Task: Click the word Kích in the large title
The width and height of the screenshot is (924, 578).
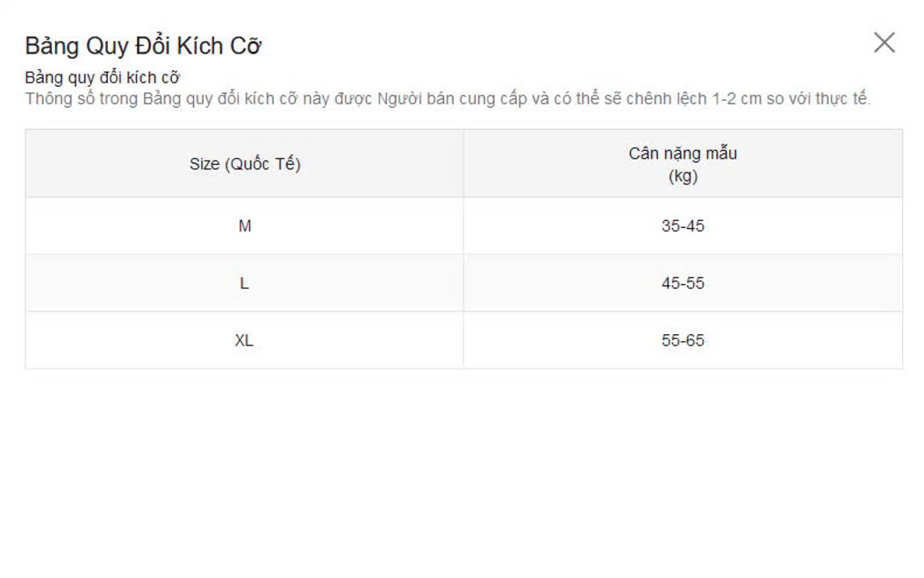Action: 199,46
